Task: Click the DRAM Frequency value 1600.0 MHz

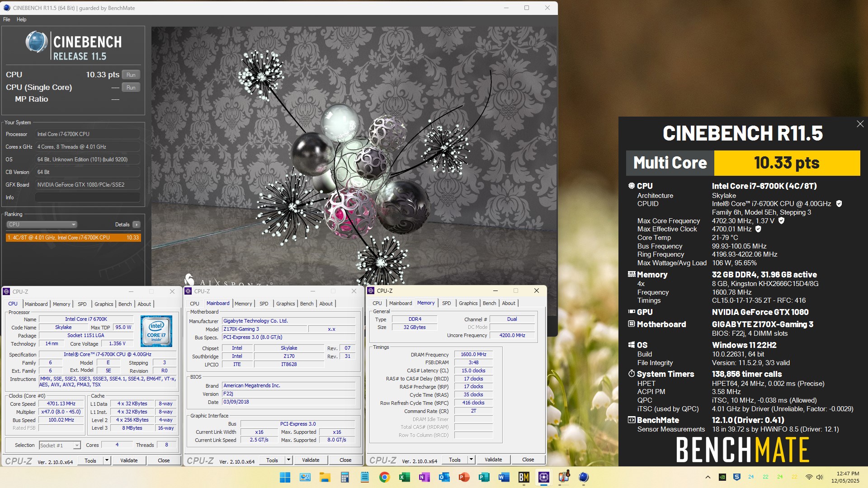Action: pos(473,355)
